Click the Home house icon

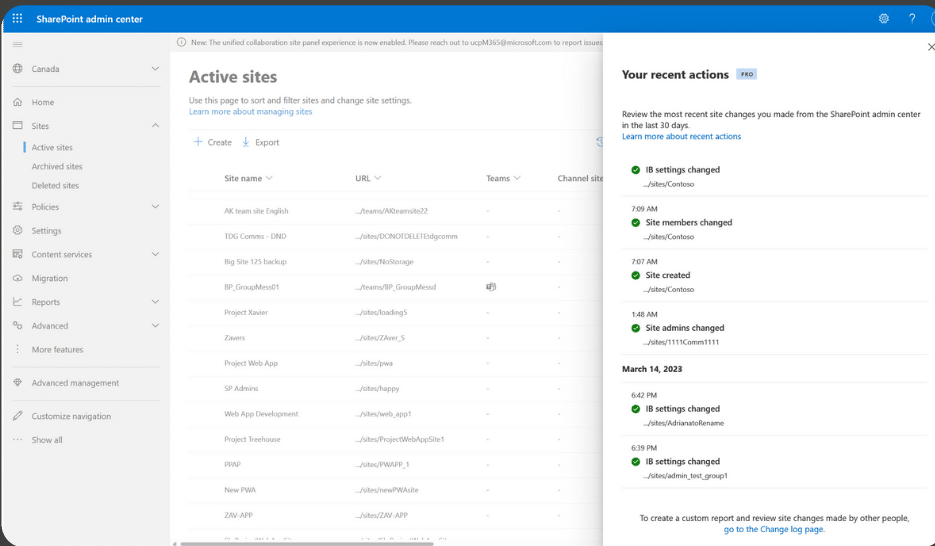[x=17, y=102]
